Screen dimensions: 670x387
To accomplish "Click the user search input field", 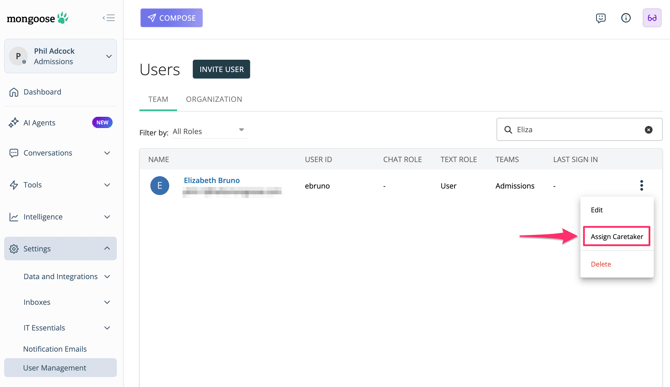I will [579, 129].
